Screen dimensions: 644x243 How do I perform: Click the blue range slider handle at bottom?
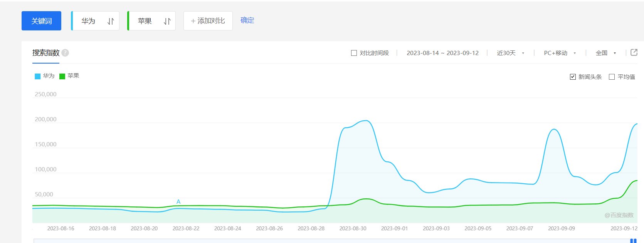click(x=633, y=241)
